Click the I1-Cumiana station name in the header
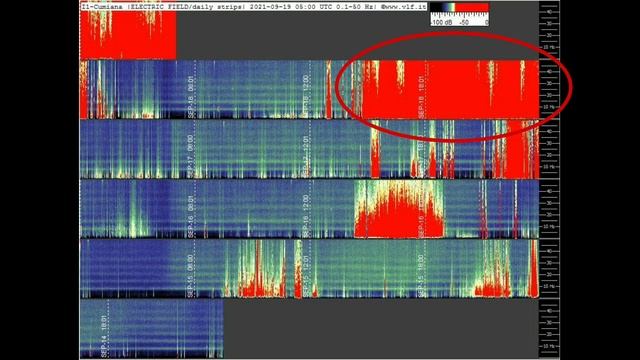 pyautogui.click(x=102, y=7)
